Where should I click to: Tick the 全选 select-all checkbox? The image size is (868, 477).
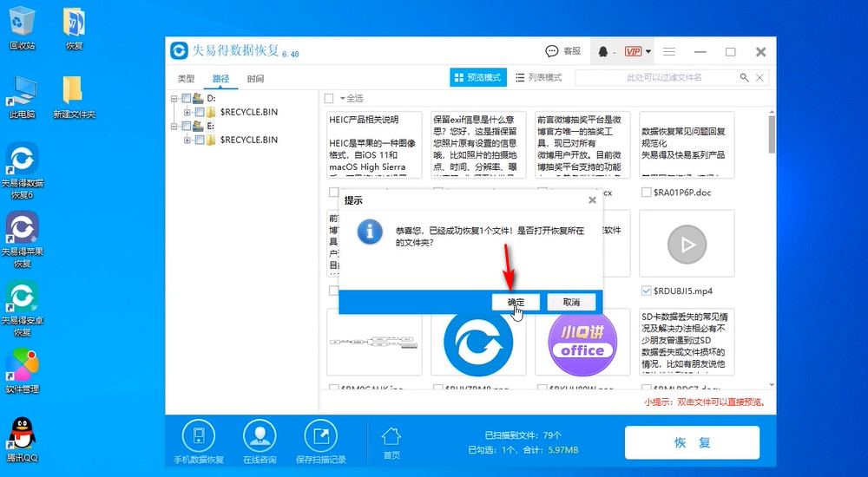329,99
